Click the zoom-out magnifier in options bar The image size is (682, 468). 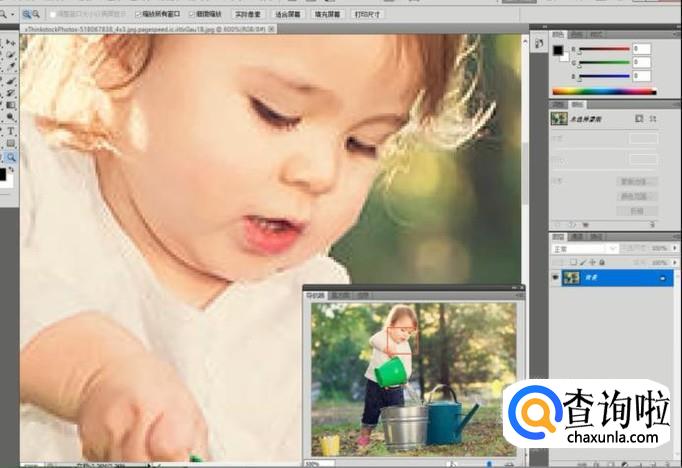pos(36,15)
